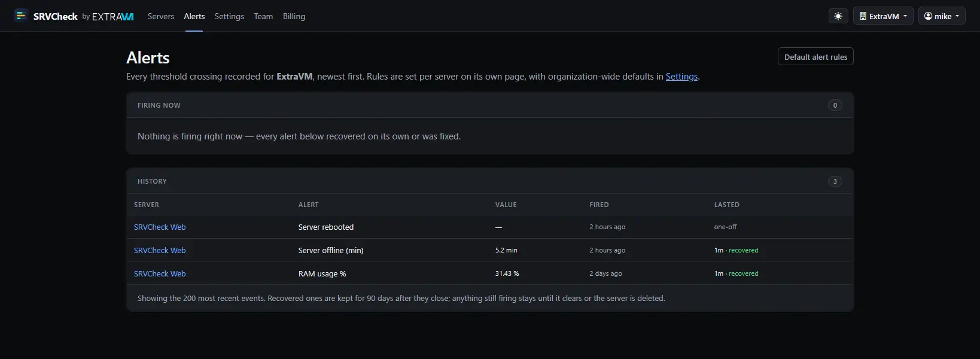This screenshot has width=980, height=359.
Task: Click the Firing Now count badge
Action: pyautogui.click(x=835, y=105)
